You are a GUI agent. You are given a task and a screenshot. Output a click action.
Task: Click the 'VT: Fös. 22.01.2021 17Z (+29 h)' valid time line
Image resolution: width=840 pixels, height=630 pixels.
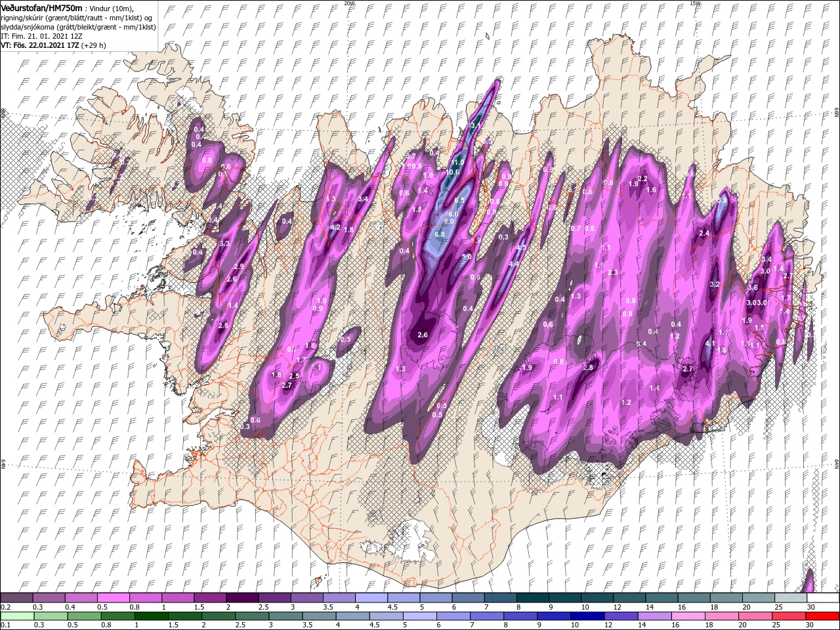click(53, 45)
